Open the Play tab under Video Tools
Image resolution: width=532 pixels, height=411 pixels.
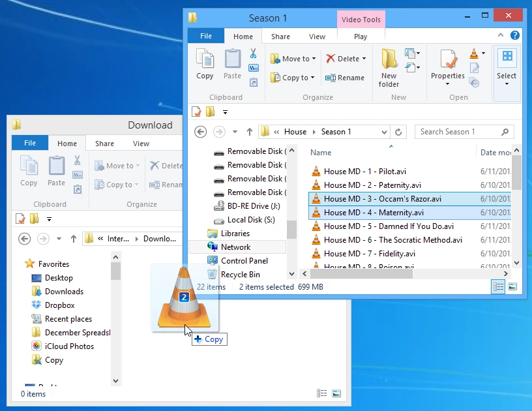pyautogui.click(x=361, y=37)
